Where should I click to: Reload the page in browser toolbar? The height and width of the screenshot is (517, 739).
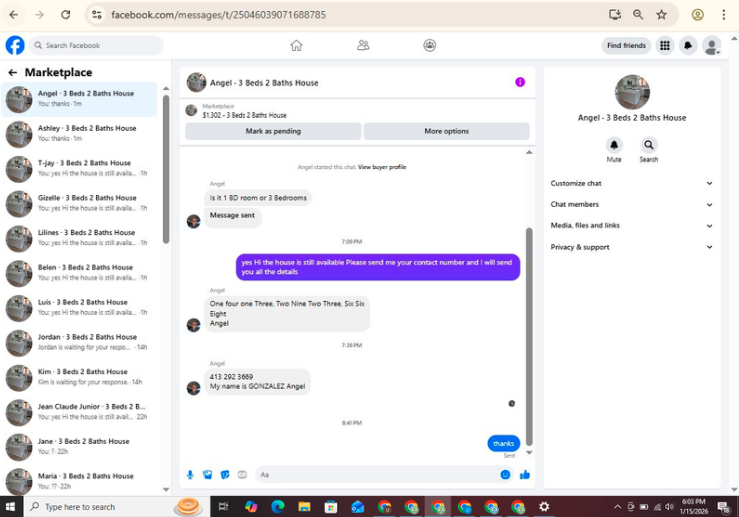point(66,15)
